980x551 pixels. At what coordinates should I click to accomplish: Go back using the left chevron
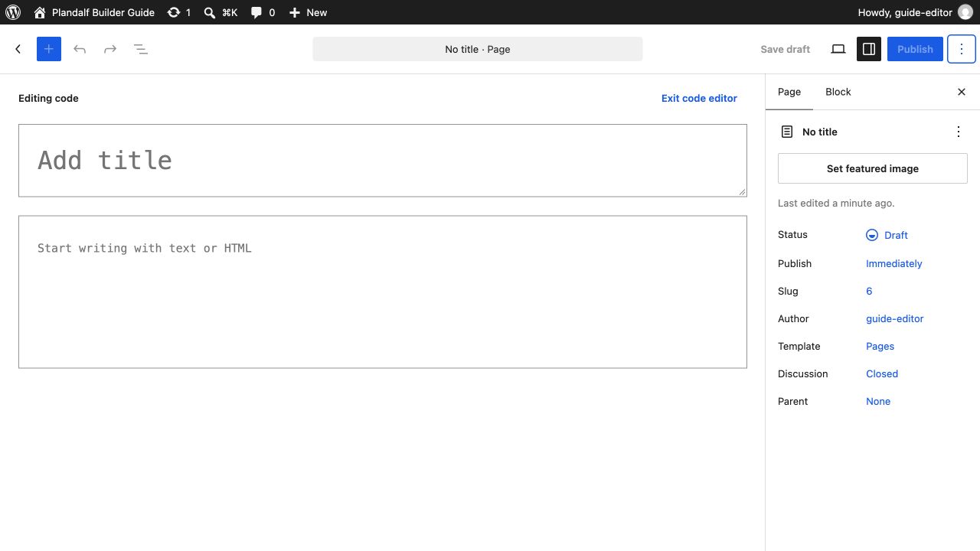(18, 49)
